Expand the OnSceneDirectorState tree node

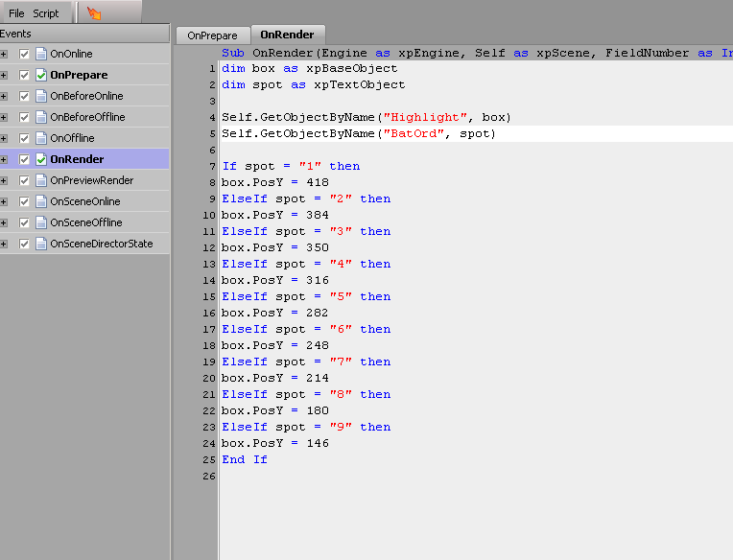[x=4, y=244]
